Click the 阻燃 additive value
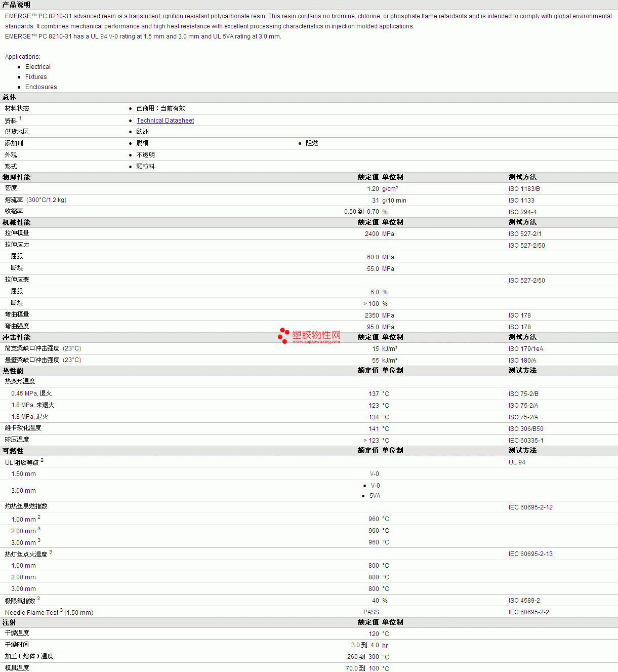The width and height of the screenshot is (618, 672). click(x=312, y=143)
